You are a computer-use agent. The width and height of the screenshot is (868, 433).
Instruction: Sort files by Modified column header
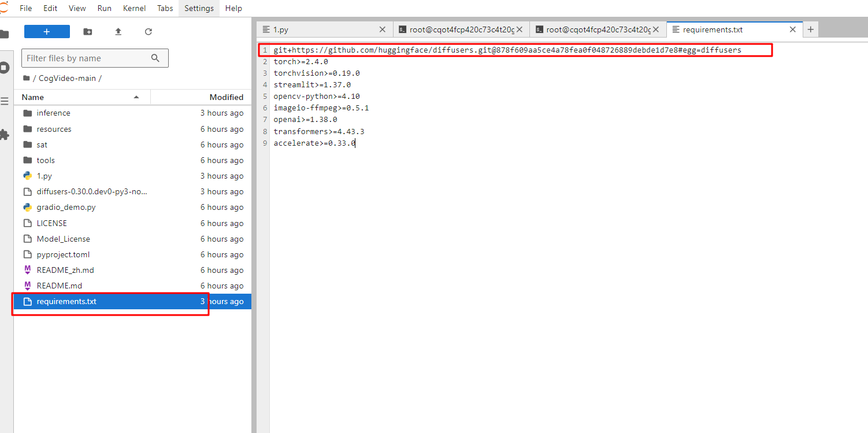pos(201,97)
